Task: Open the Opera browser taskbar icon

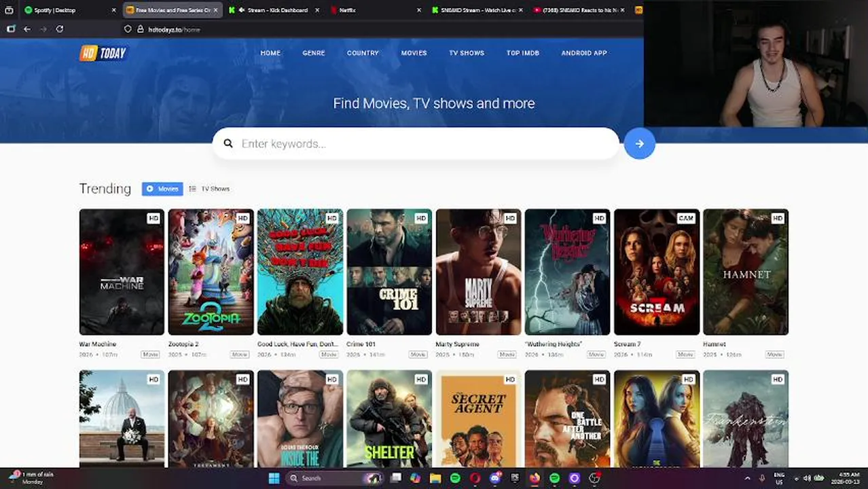Action: (x=475, y=478)
